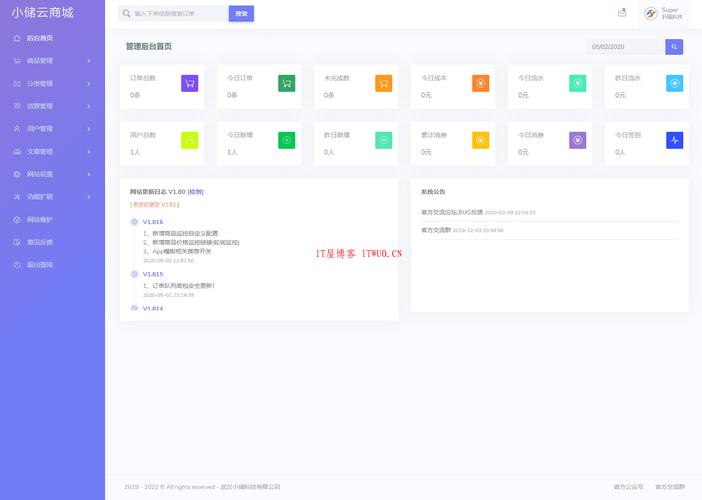The height and width of the screenshot is (500, 702).
Task: Open the 官方交流群 footer link
Action: [x=670, y=487]
